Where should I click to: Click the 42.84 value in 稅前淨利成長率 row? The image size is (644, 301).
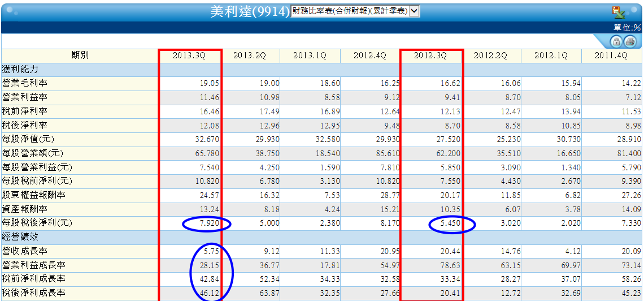(x=211, y=279)
